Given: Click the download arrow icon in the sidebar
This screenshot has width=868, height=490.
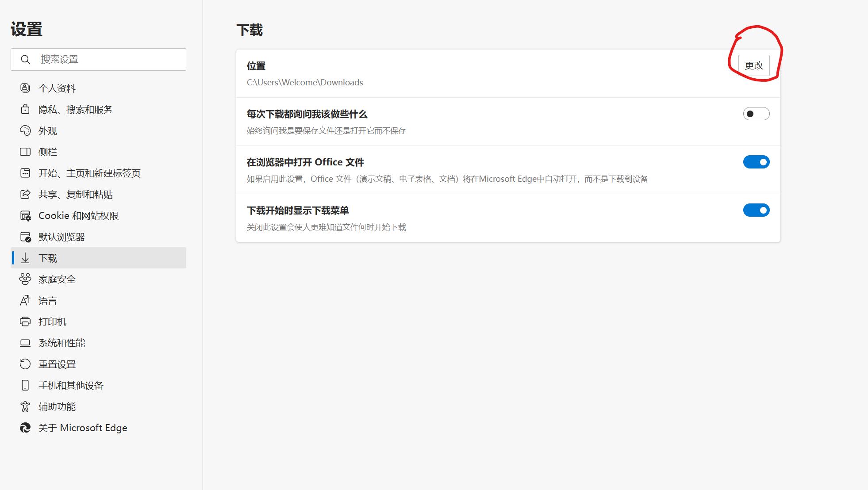Looking at the screenshot, I should click(25, 258).
